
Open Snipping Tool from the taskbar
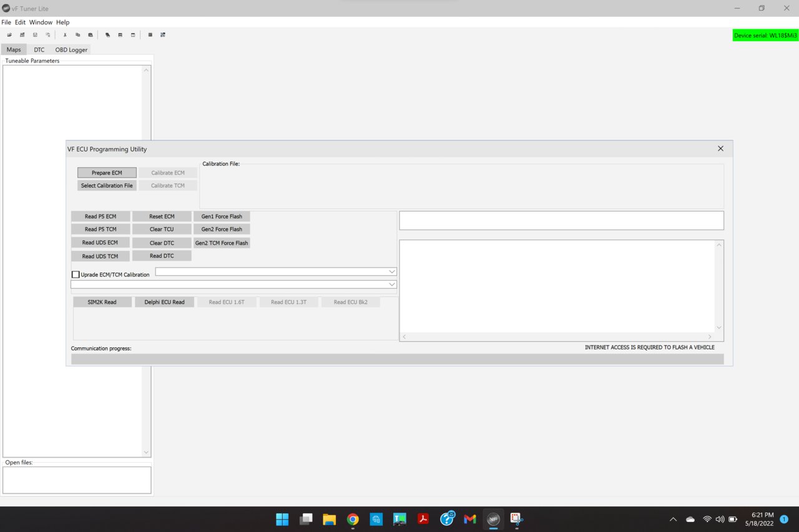(516, 519)
